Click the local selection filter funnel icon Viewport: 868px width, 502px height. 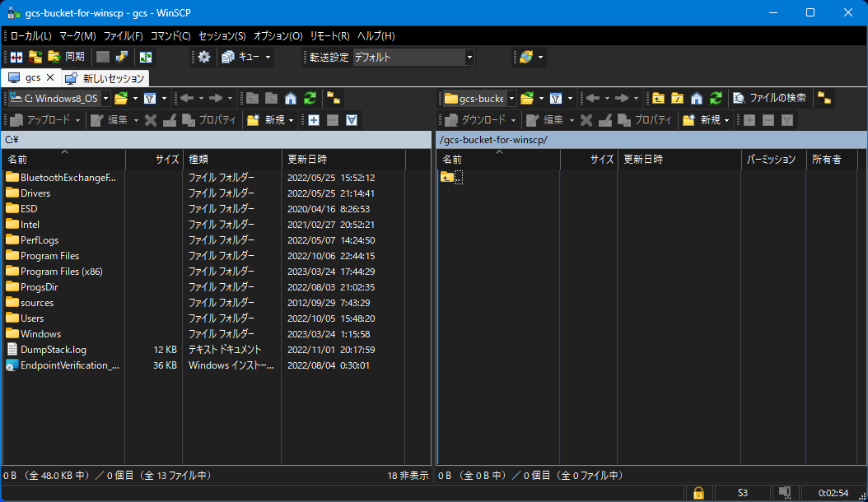pos(352,120)
